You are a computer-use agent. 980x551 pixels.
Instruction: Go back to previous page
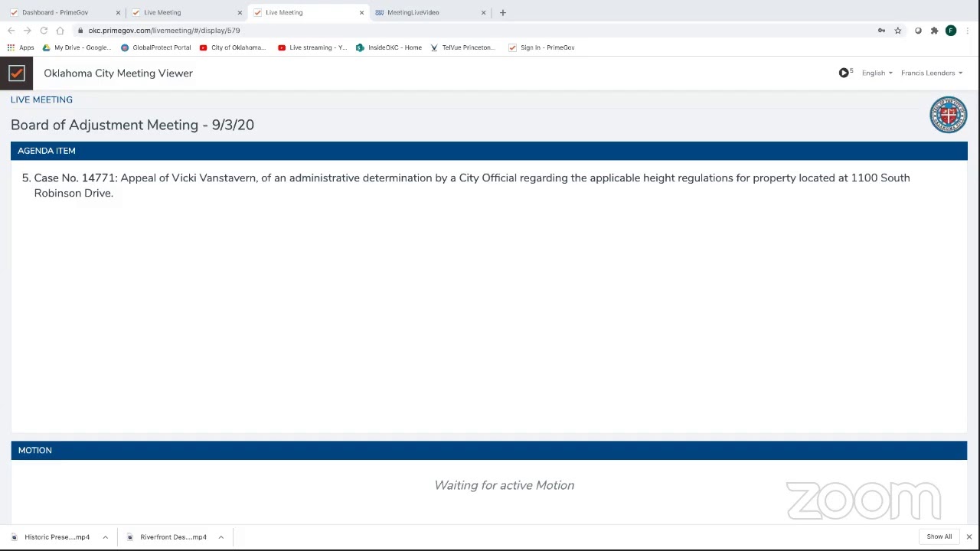(11, 31)
